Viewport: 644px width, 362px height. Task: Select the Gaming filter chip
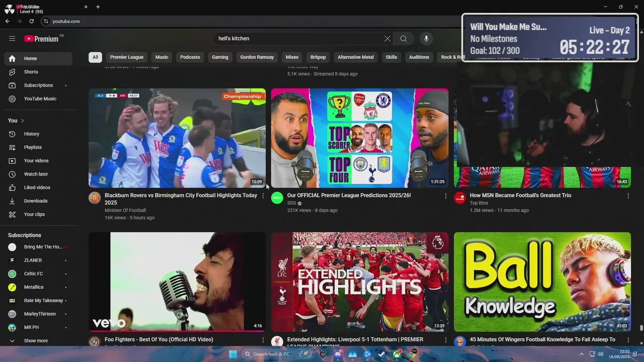point(220,57)
